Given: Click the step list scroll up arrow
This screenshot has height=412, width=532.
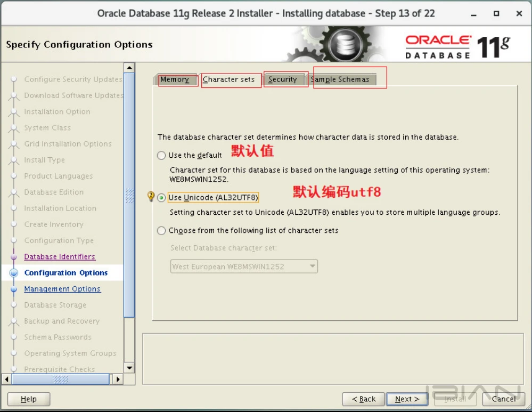Looking at the screenshot, I should 129,68.
